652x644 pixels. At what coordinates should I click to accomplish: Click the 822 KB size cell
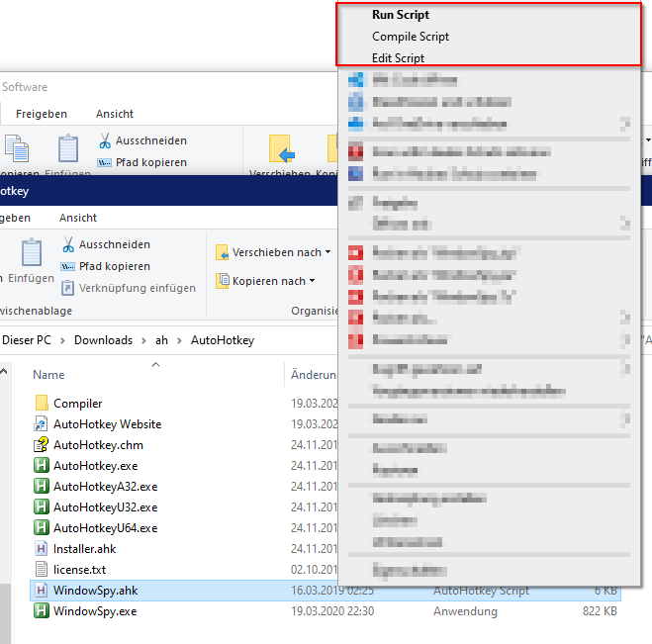pyautogui.click(x=600, y=611)
